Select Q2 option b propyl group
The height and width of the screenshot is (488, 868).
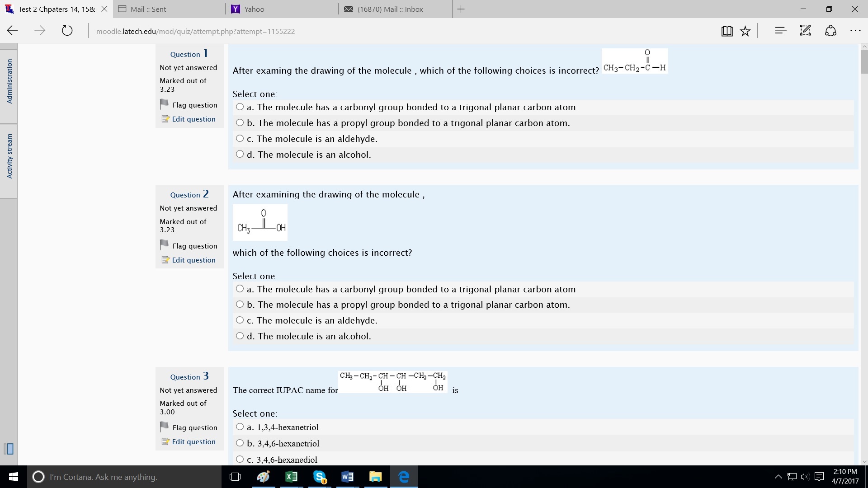click(240, 305)
